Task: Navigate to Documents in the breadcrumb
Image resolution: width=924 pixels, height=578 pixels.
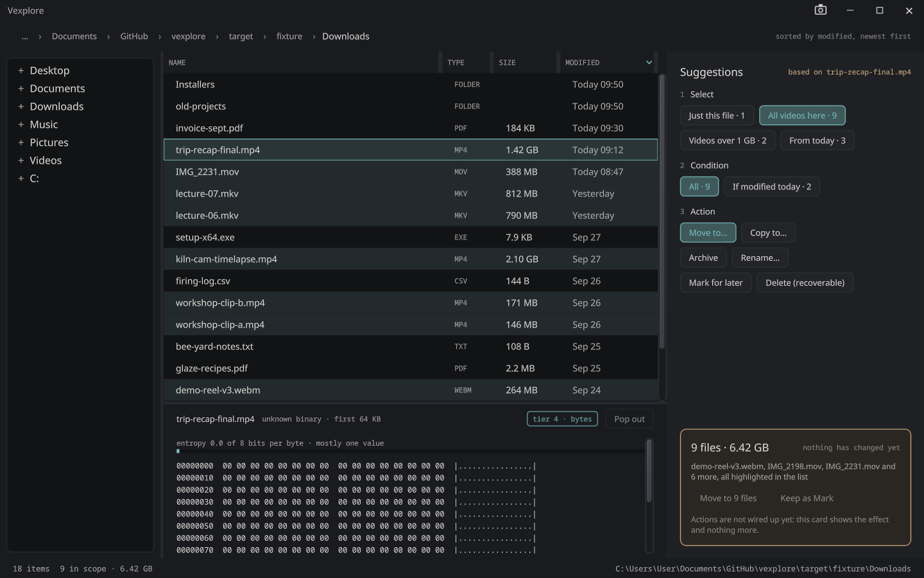Action: point(74,37)
